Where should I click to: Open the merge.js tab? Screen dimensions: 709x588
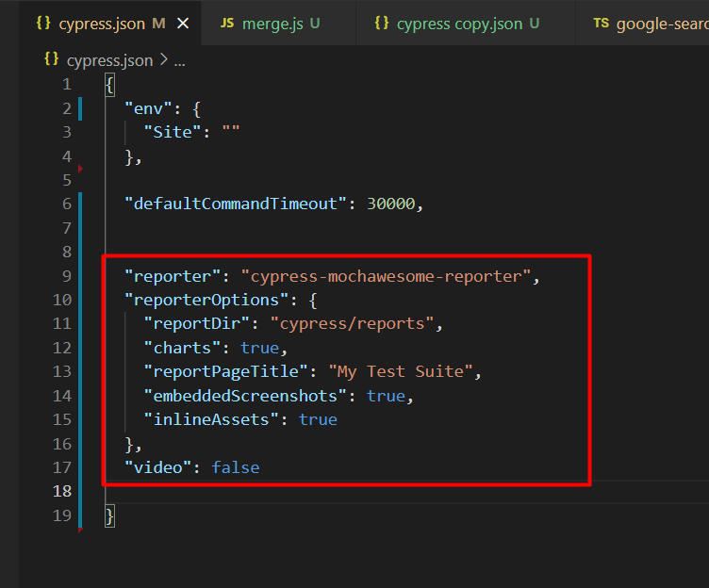(x=278, y=23)
